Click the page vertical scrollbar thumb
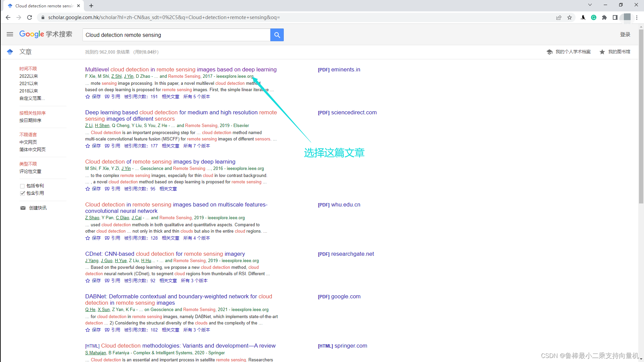Screen dimensions: 644x362 click(x=641, y=116)
